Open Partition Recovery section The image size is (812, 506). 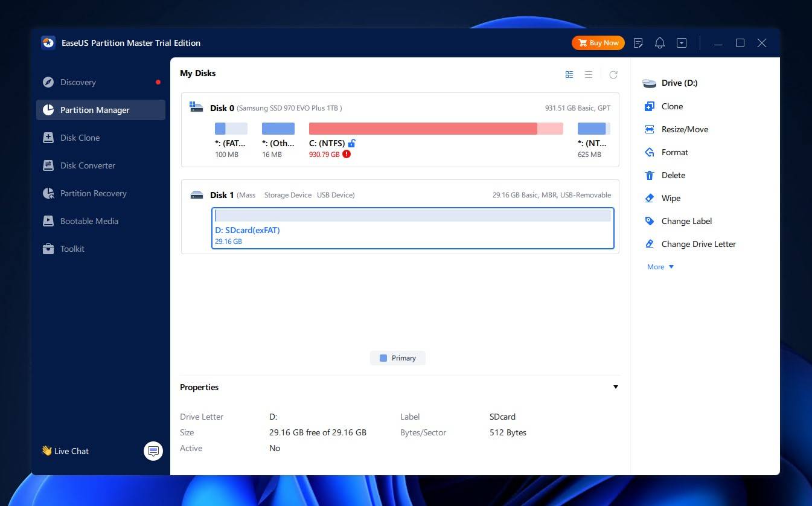[100, 193]
